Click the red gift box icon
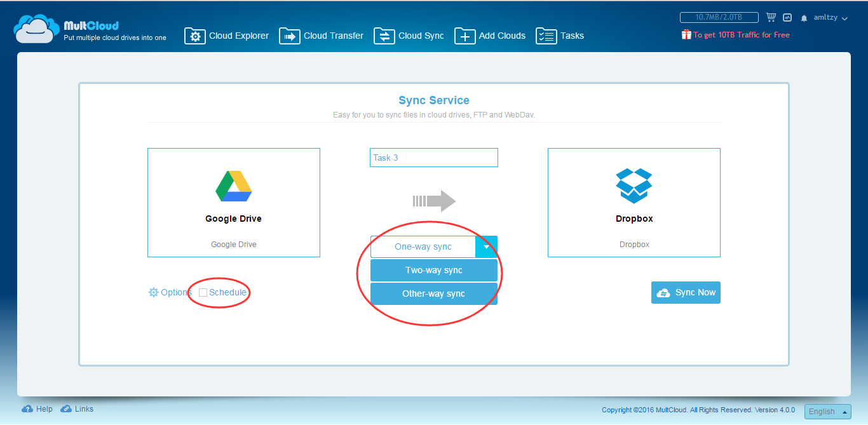The image size is (868, 425). 686,35
